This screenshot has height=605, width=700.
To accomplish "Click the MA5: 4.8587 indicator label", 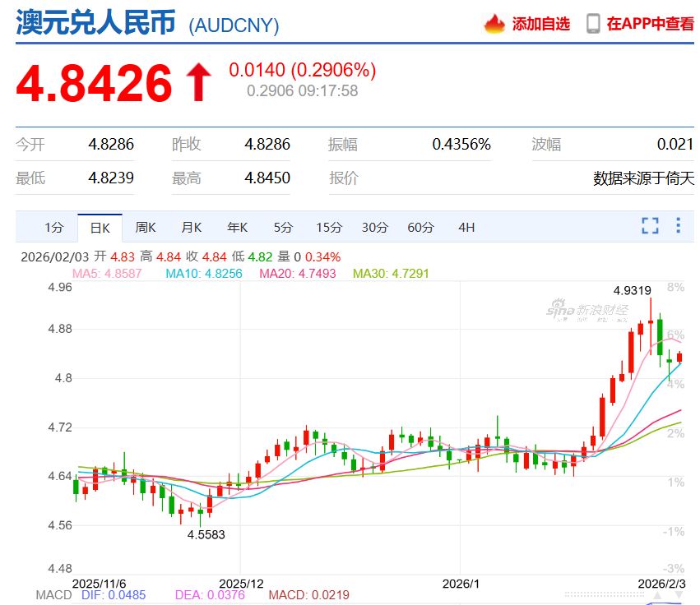I will tap(107, 274).
